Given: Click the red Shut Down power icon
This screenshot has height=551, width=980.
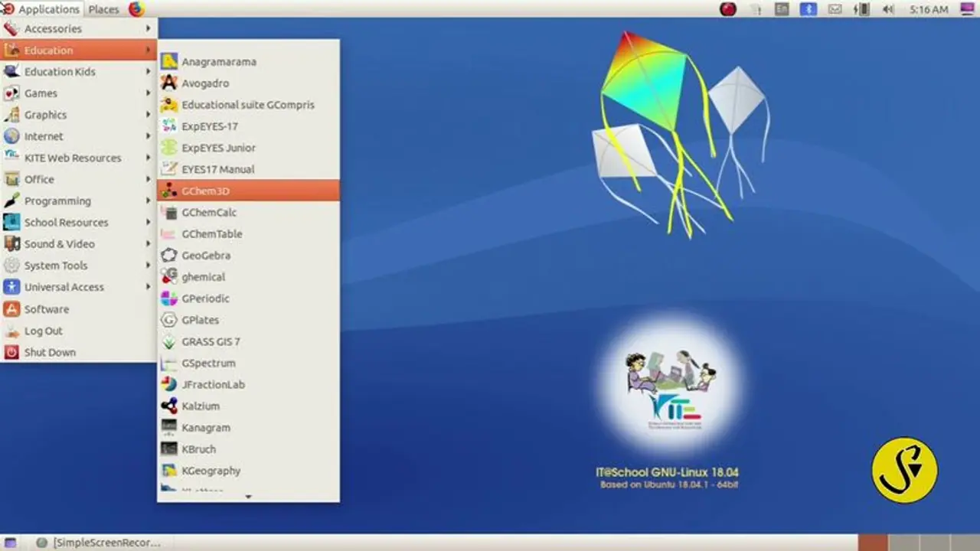Looking at the screenshot, I should click(11, 353).
